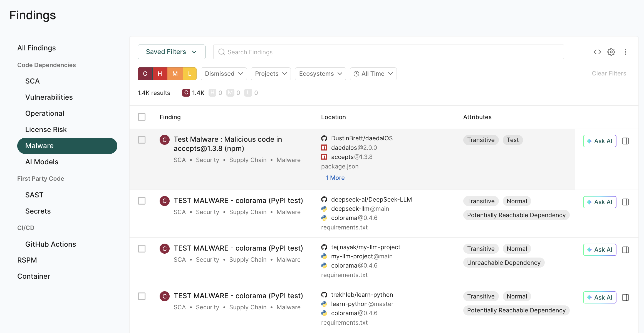Open side panel for the accepts malware finding
Viewport: 644px width, 333px height.
(626, 141)
